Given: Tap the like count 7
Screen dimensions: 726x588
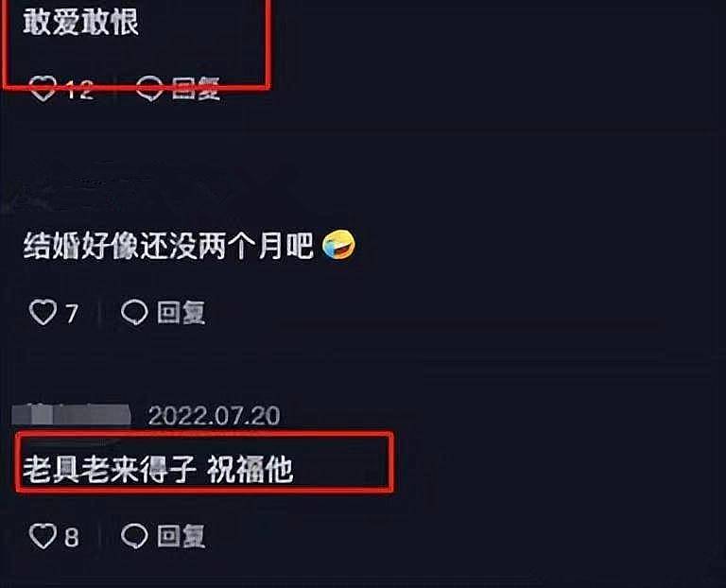Looking at the screenshot, I should point(71,314).
